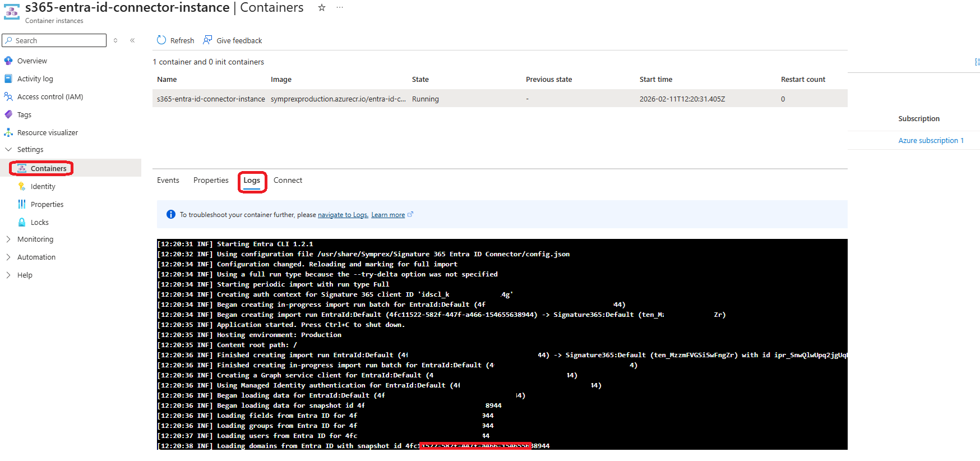Expand the Automation section
This screenshot has height=461, width=980.
8,257
